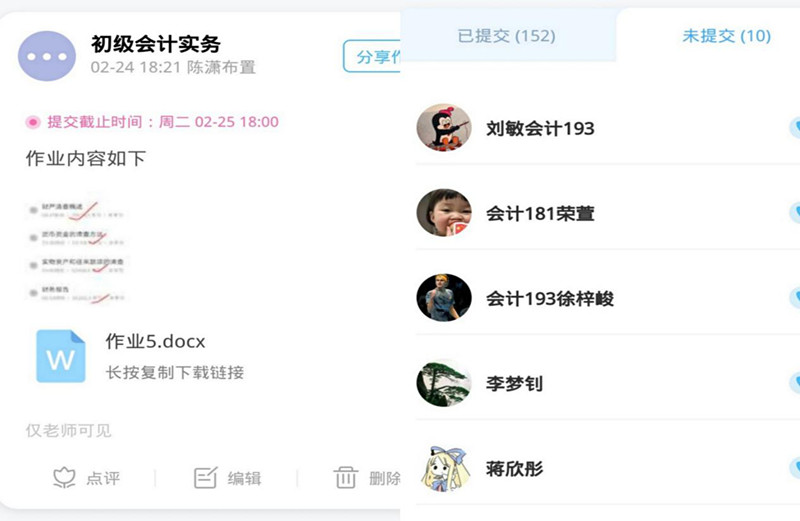Open the 长按复制下载链接 text link

[x=174, y=373]
